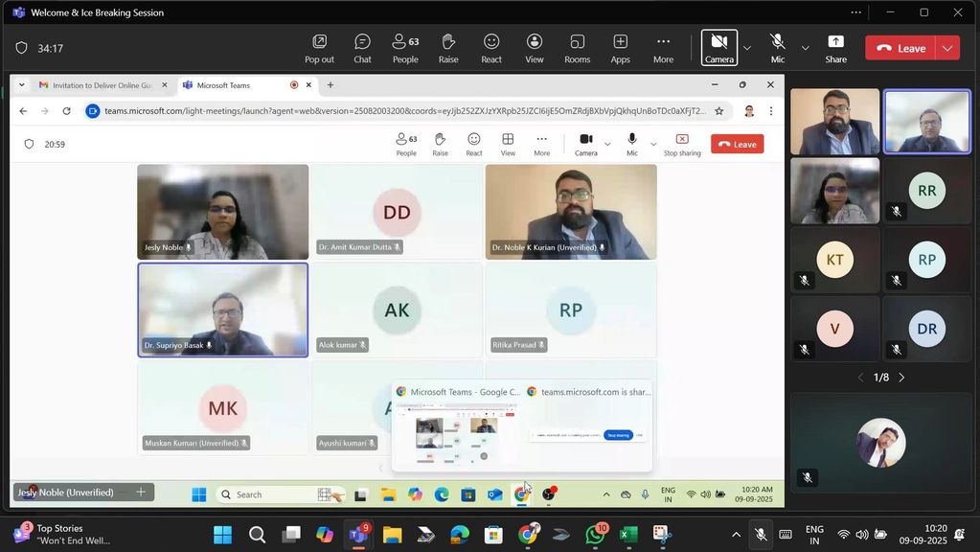This screenshot has height=552, width=980.
Task: Open the Chat panel in Teams toolbar
Action: 362,47
